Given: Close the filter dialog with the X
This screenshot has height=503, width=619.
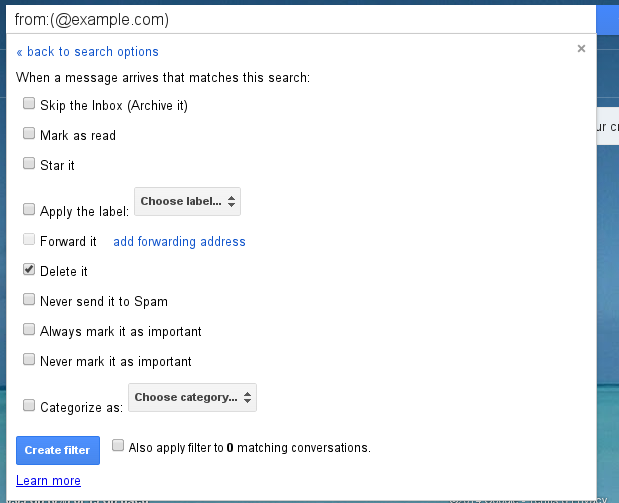Looking at the screenshot, I should pos(582,48).
